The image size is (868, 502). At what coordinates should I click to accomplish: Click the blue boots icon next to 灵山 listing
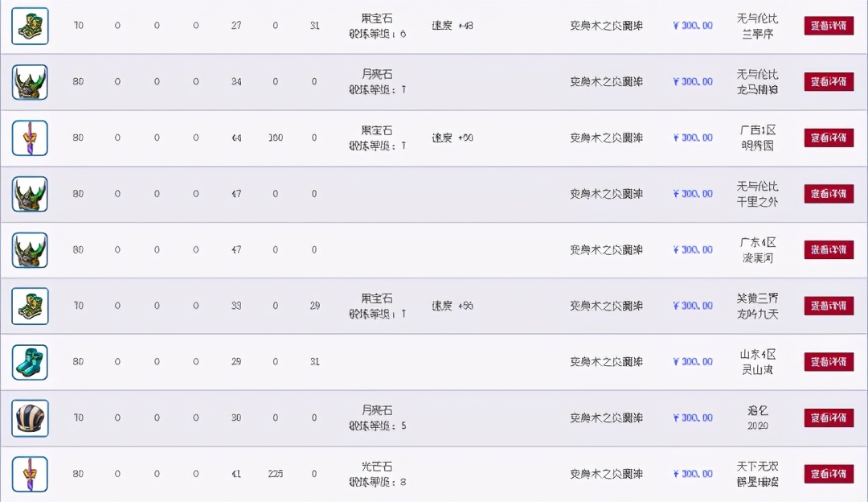(x=29, y=362)
